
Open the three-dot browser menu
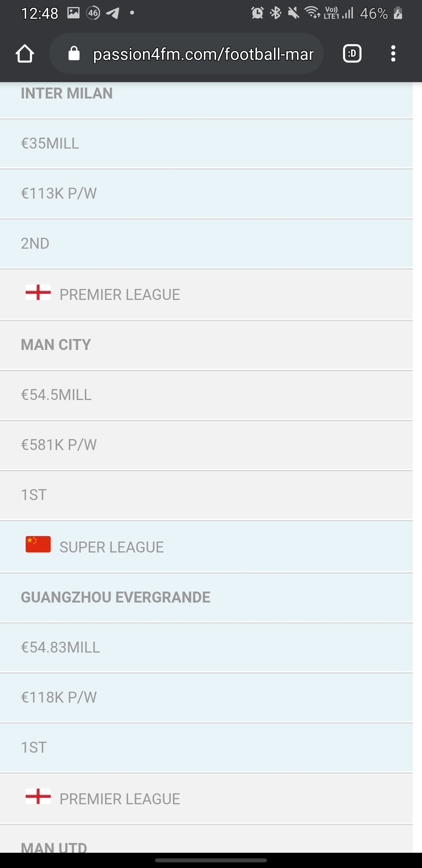point(393,54)
